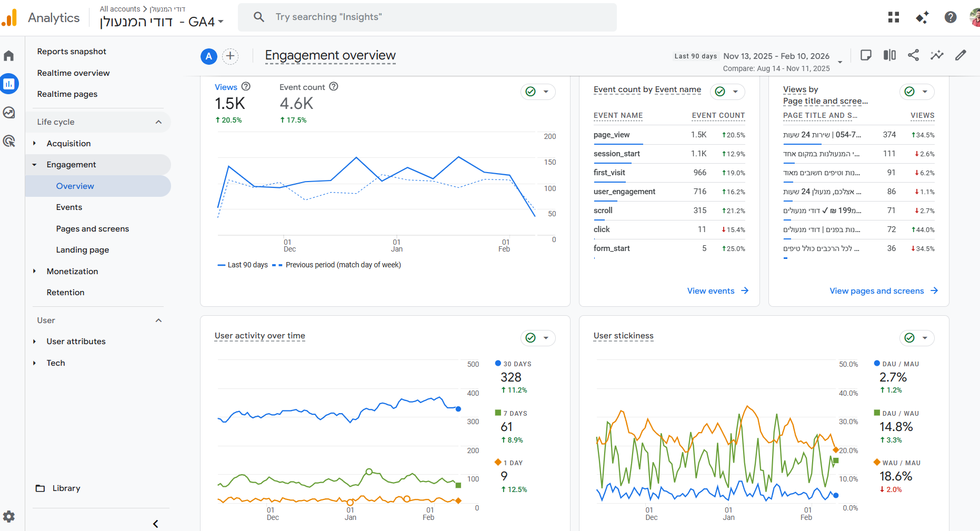Click the Customize report pencil icon
Screen dimensions: 980x531
[x=961, y=55]
